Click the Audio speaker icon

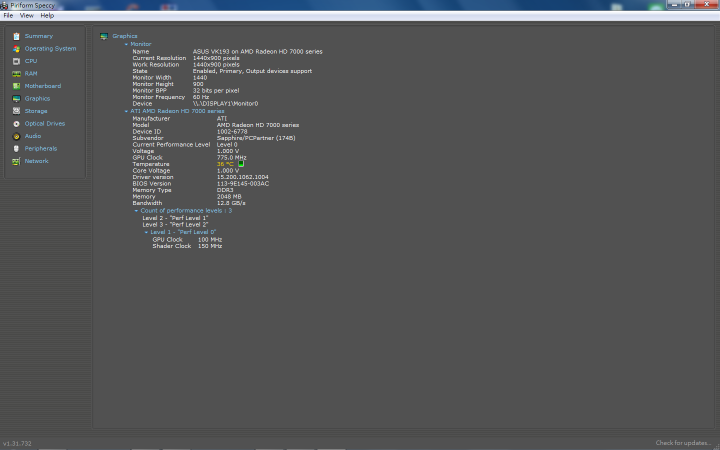coord(17,136)
